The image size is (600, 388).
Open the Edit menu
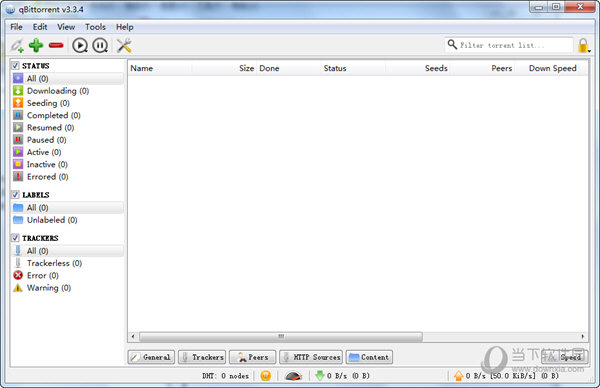coord(40,27)
